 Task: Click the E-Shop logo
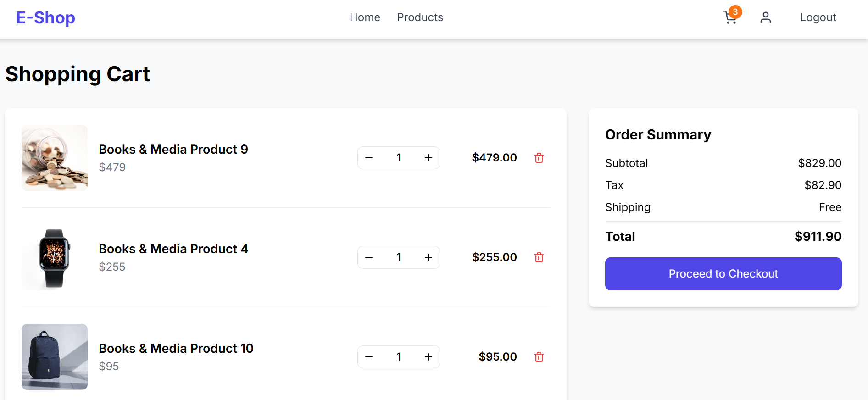point(45,18)
